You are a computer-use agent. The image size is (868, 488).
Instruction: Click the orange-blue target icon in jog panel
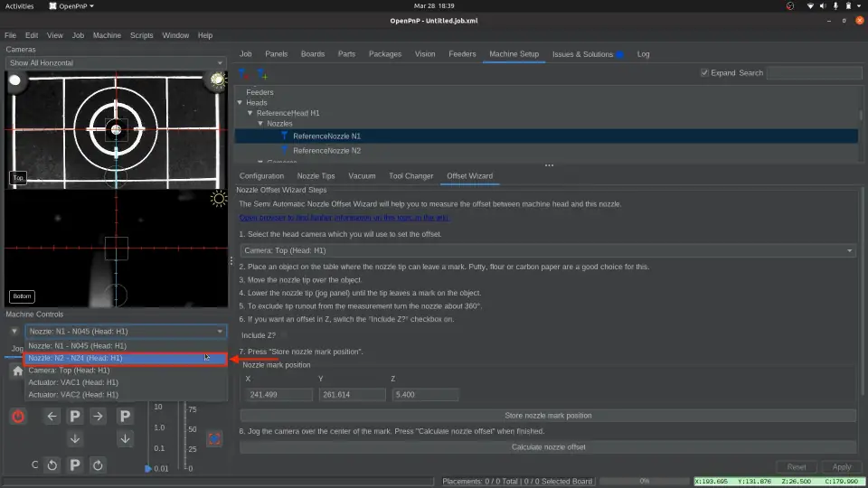pyautogui.click(x=214, y=438)
